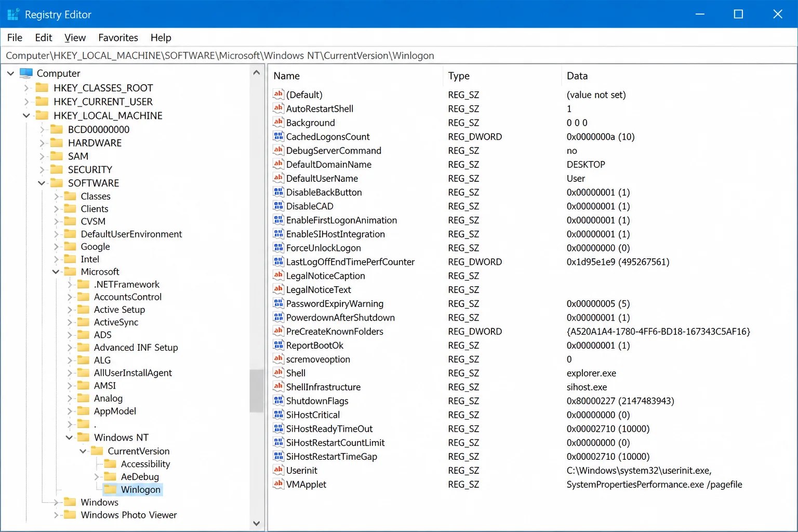Click the string icon beside Userinit
The width and height of the screenshot is (798, 532).
coord(278,470)
